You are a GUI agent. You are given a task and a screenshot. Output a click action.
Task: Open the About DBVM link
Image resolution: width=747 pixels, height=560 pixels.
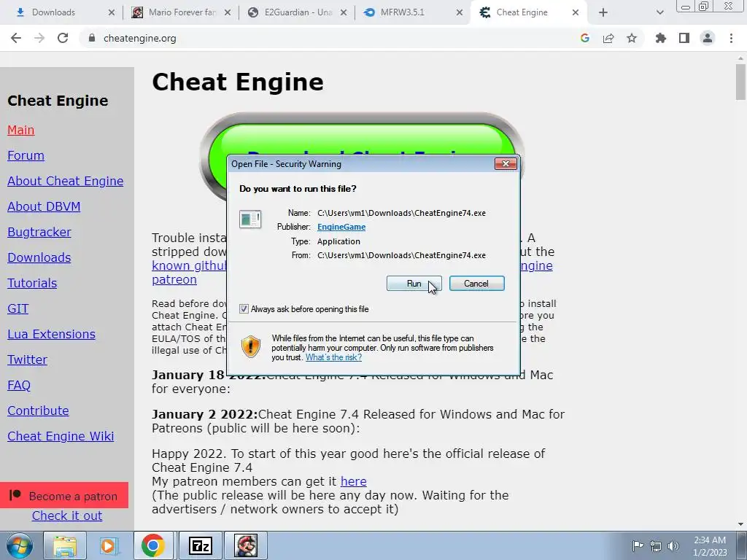44,206
